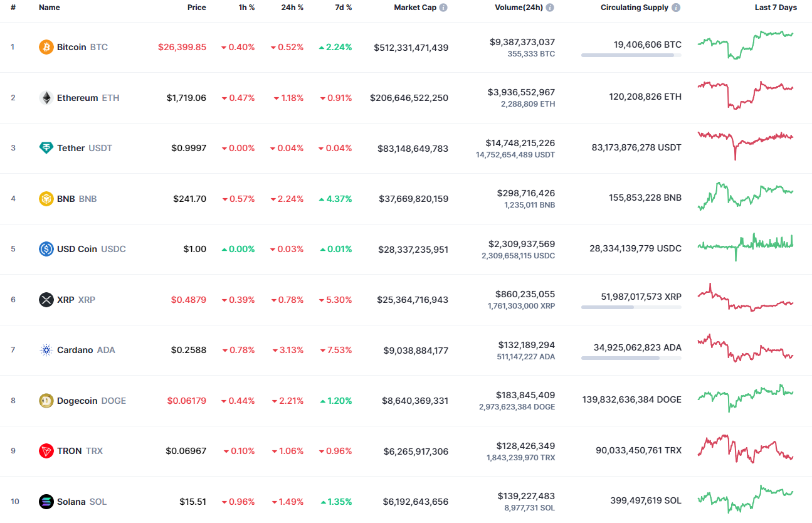Viewport: 812px width, 523px height.
Task: Click the XRP black circle logo
Action: click(46, 299)
